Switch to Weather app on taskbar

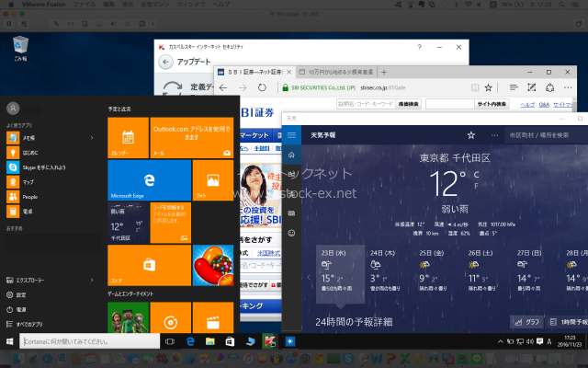point(290,341)
